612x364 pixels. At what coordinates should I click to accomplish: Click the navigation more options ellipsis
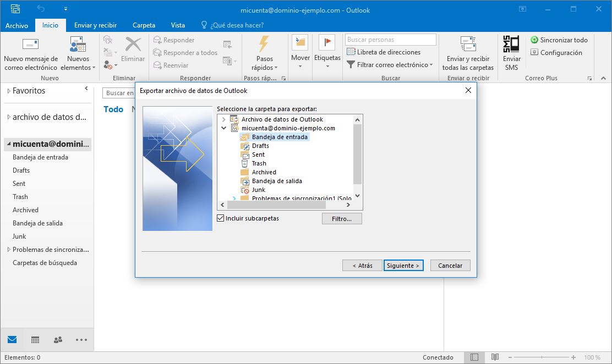(x=81, y=340)
